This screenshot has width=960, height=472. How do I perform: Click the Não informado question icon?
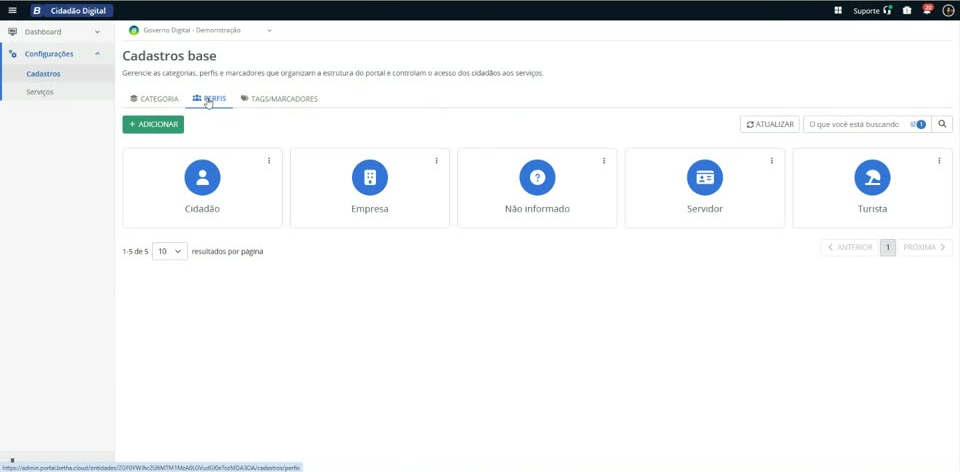point(537,178)
